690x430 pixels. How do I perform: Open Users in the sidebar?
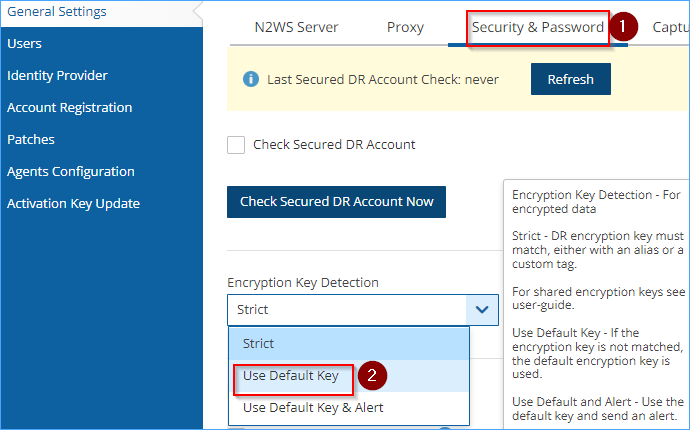click(x=24, y=44)
